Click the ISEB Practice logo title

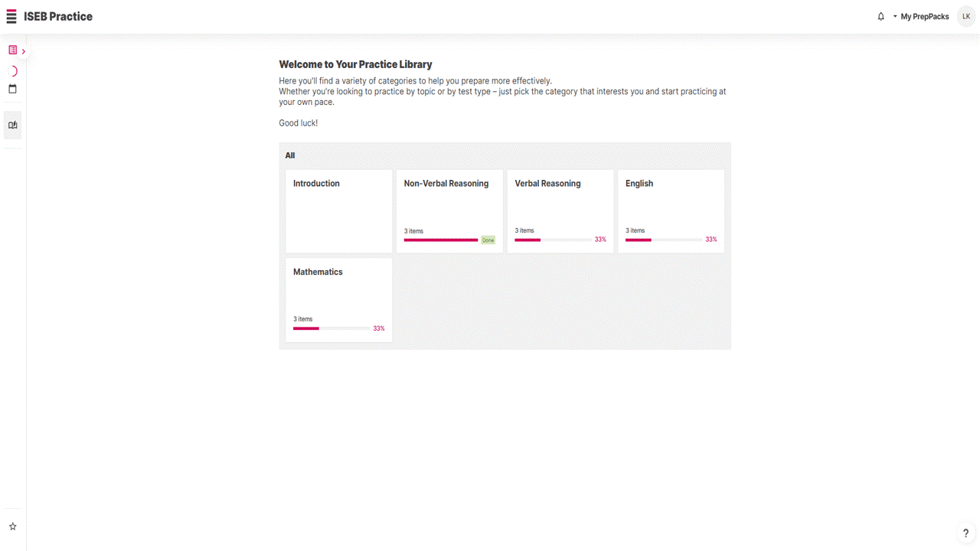tap(58, 17)
